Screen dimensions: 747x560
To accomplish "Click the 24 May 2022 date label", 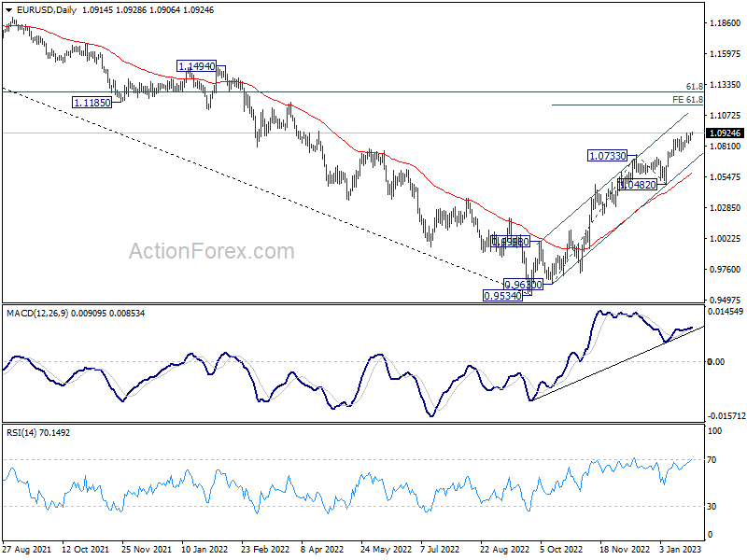I will pos(386,549).
